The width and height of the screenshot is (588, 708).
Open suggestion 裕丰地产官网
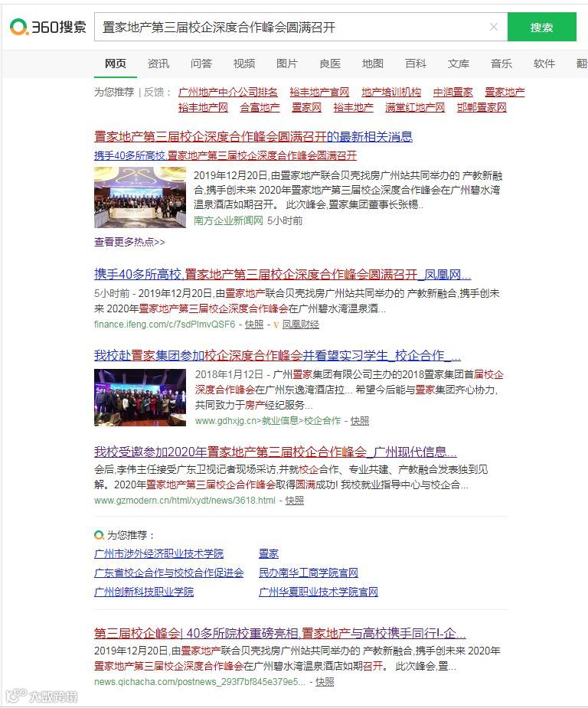tap(319, 92)
